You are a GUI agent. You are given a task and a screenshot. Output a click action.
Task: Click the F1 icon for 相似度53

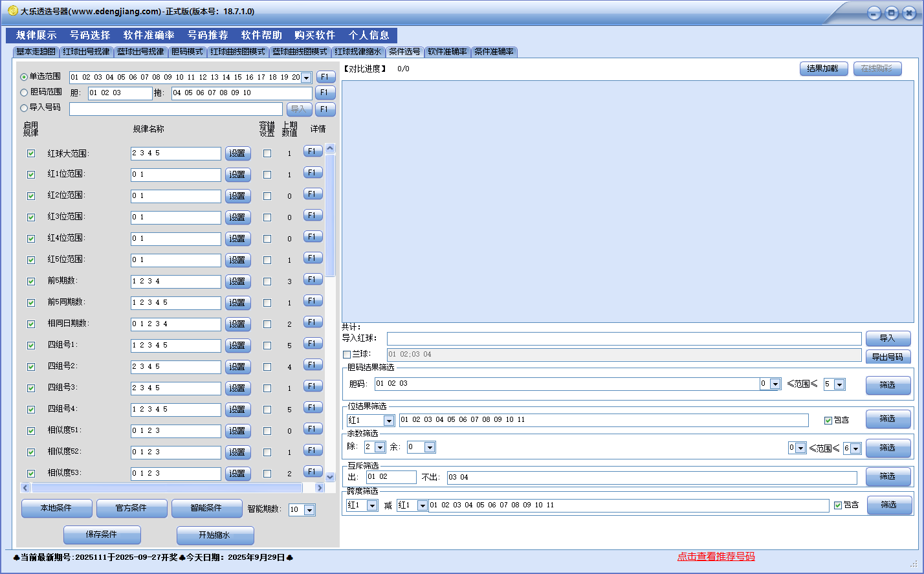(313, 472)
